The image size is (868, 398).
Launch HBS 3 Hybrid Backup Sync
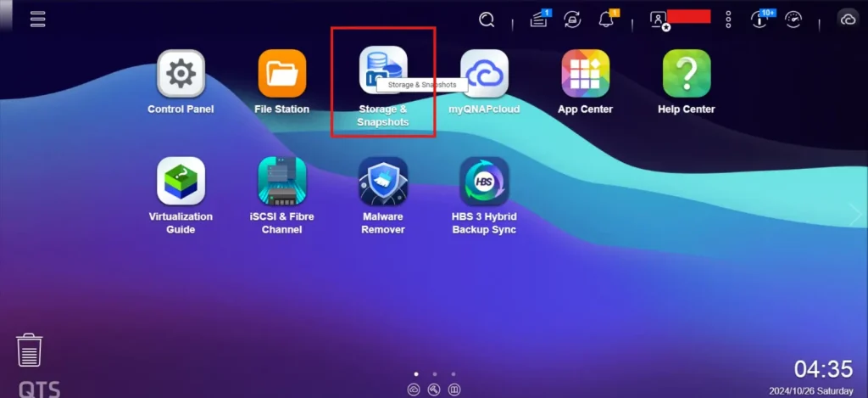[484, 181]
